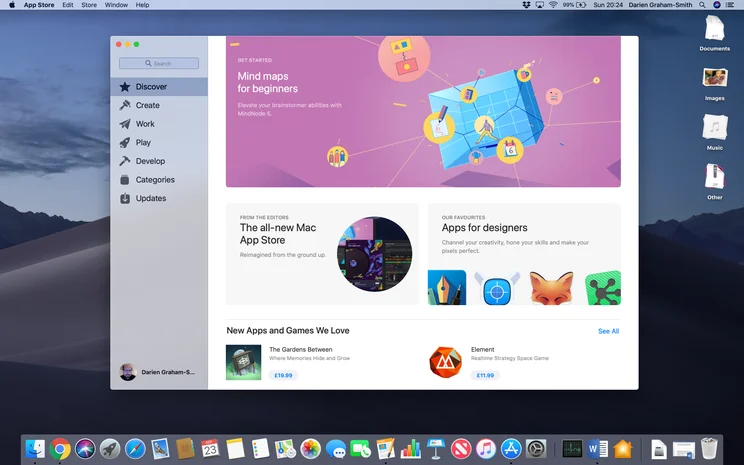The image size is (744, 465).
Task: Open Messages from the Dock
Action: [335, 449]
